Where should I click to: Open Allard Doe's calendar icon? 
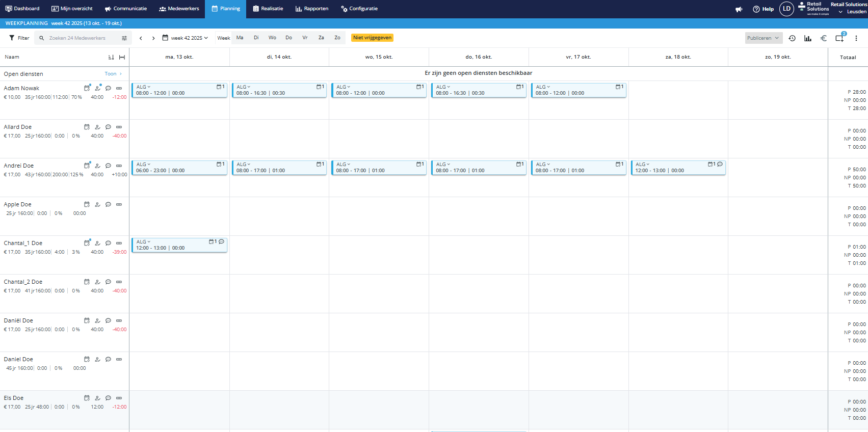pyautogui.click(x=87, y=127)
